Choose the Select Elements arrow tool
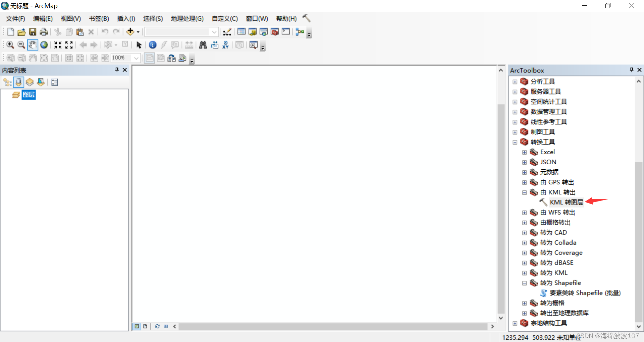Viewport: 644px width, 342px height. pyautogui.click(x=139, y=45)
